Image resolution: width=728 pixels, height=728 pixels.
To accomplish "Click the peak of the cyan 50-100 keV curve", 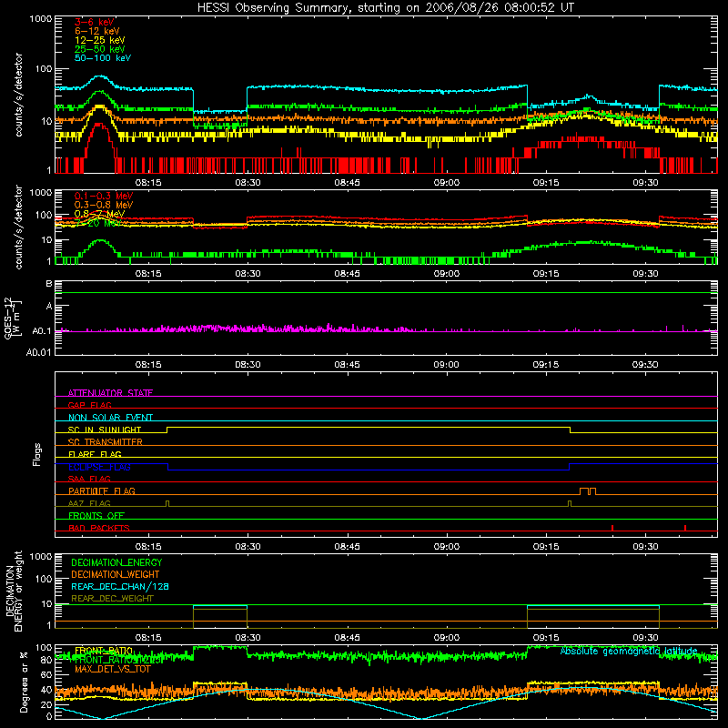I will [x=99, y=76].
